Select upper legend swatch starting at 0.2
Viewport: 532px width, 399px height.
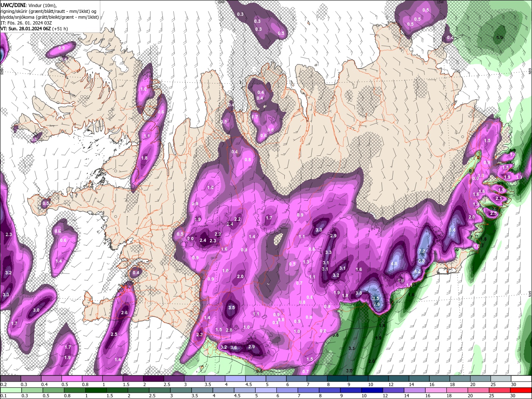10,379
